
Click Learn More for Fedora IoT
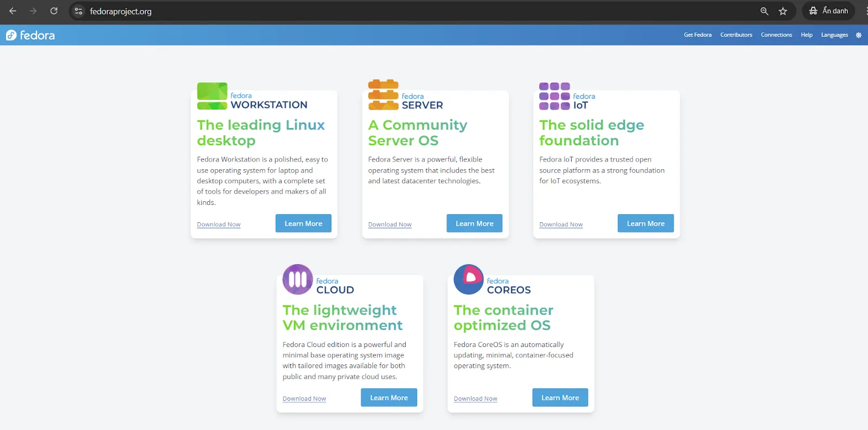point(646,223)
